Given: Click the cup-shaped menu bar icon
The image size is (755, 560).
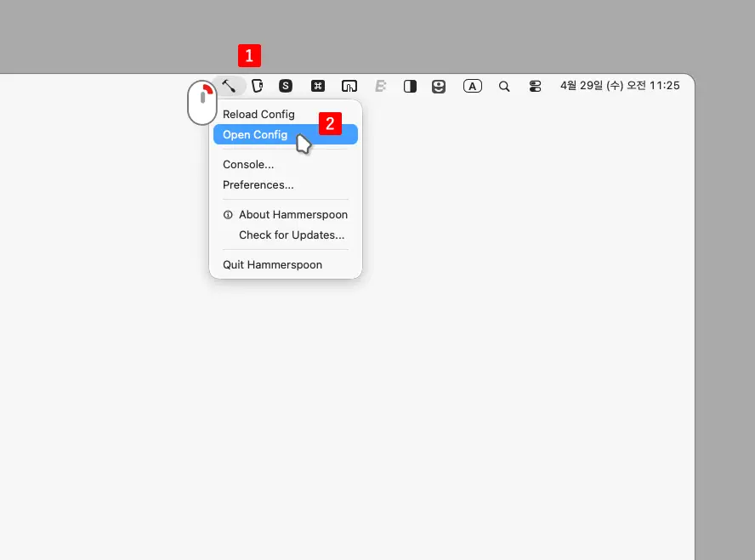Looking at the screenshot, I should tap(258, 86).
